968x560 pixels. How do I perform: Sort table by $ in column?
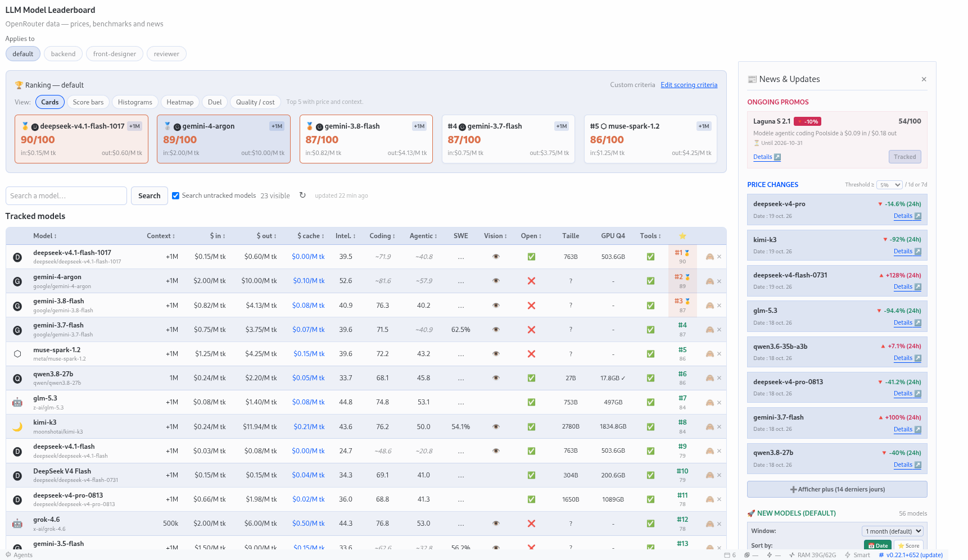[x=218, y=236]
